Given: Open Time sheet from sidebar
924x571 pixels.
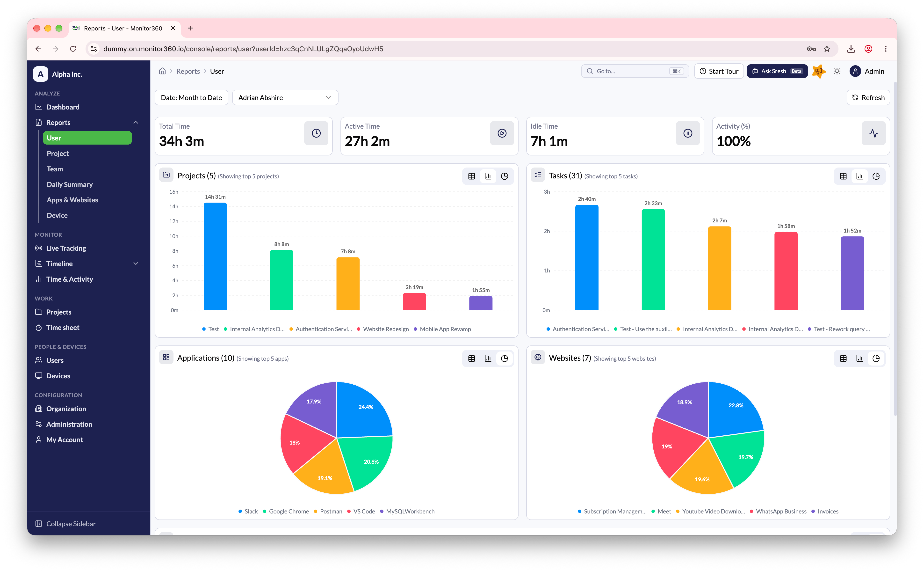Looking at the screenshot, I should [63, 327].
